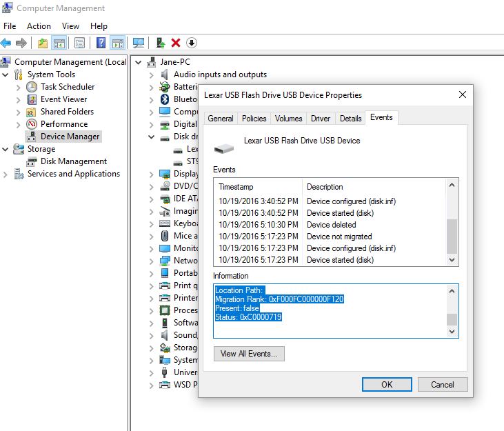The height and width of the screenshot is (431, 504).
Task: Switch to the Details tab
Action: (351, 119)
